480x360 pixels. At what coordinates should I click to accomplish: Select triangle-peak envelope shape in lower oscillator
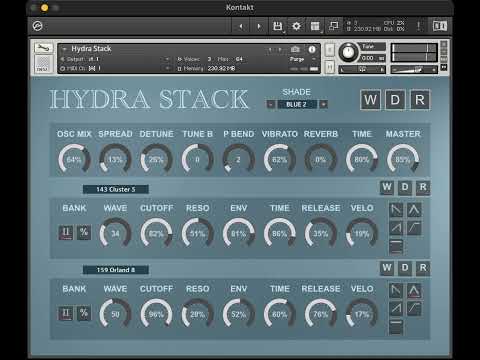(414, 291)
